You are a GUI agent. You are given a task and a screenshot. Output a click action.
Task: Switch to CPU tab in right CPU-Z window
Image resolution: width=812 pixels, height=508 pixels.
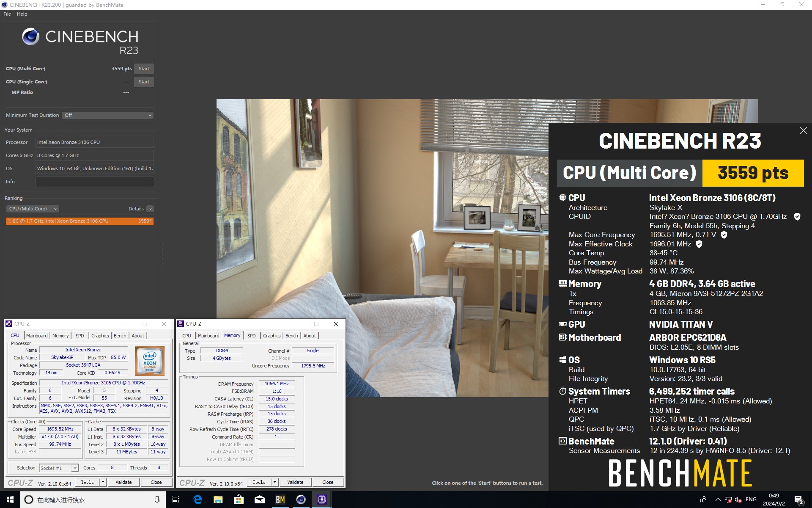click(x=187, y=336)
